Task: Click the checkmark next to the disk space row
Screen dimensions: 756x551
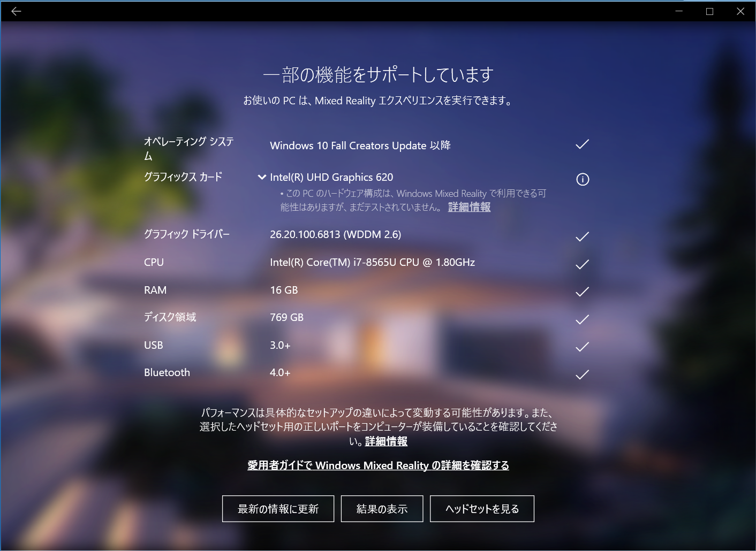Action: coord(581,319)
